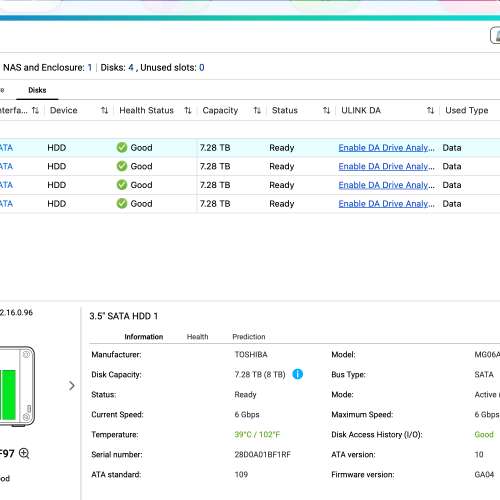Click the Current Speed value 6 Gbps
The image size is (500, 500).
(247, 414)
